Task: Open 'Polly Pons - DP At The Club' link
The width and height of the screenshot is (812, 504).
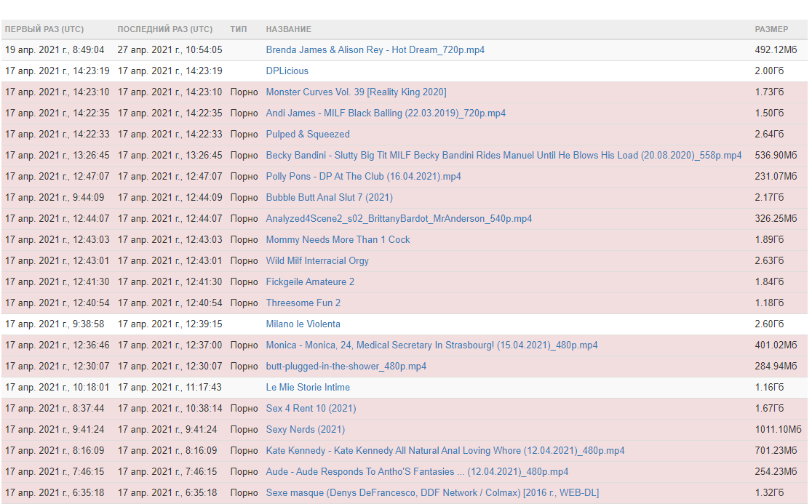Action: [x=363, y=177]
